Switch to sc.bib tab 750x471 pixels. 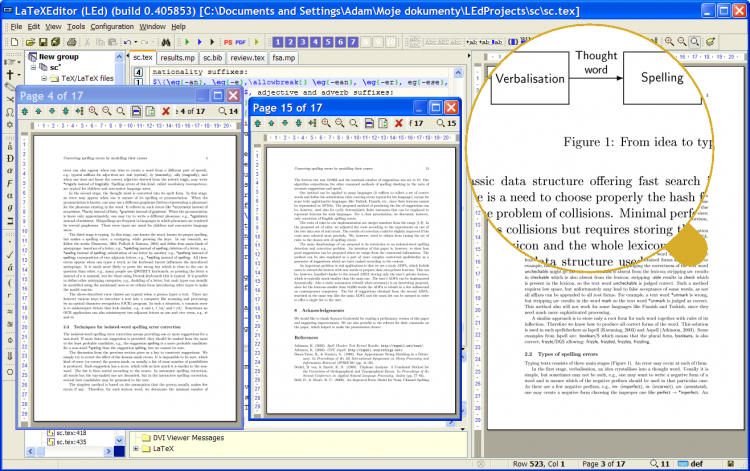pyautogui.click(x=213, y=58)
